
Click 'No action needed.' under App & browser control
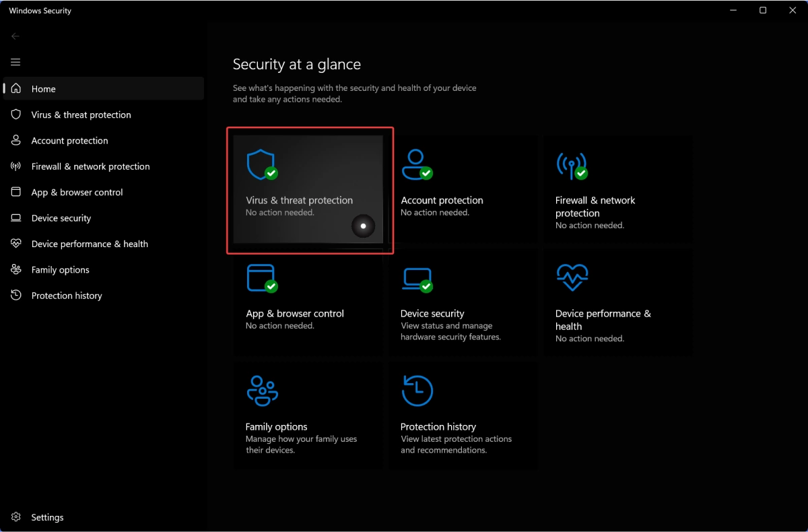click(280, 326)
